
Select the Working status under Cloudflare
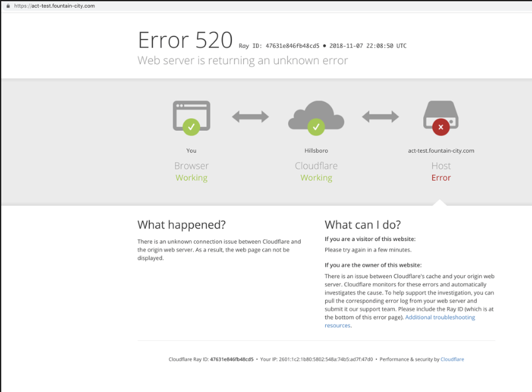click(316, 178)
